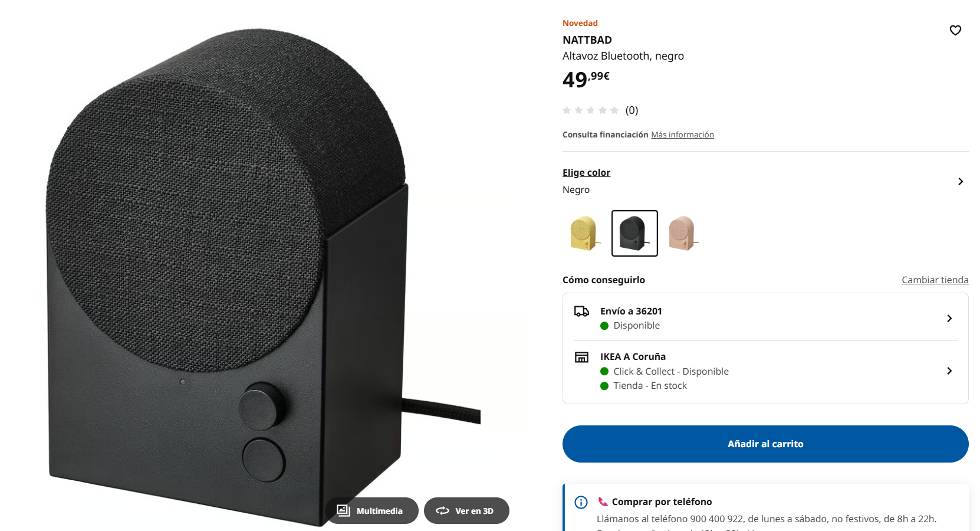980x531 pixels.
Task: Select the yellow speaker color
Action: (x=585, y=233)
